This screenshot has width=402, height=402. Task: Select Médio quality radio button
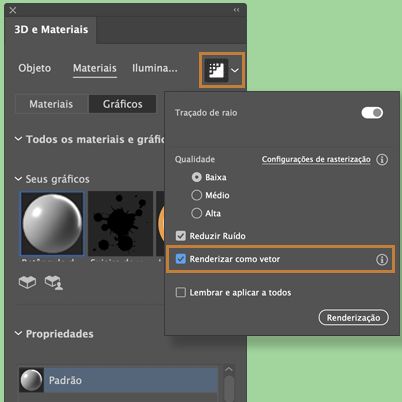click(x=197, y=195)
